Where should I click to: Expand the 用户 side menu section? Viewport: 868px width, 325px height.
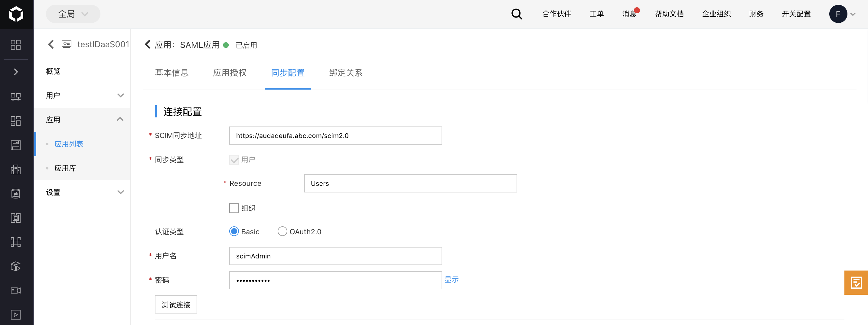coord(82,95)
